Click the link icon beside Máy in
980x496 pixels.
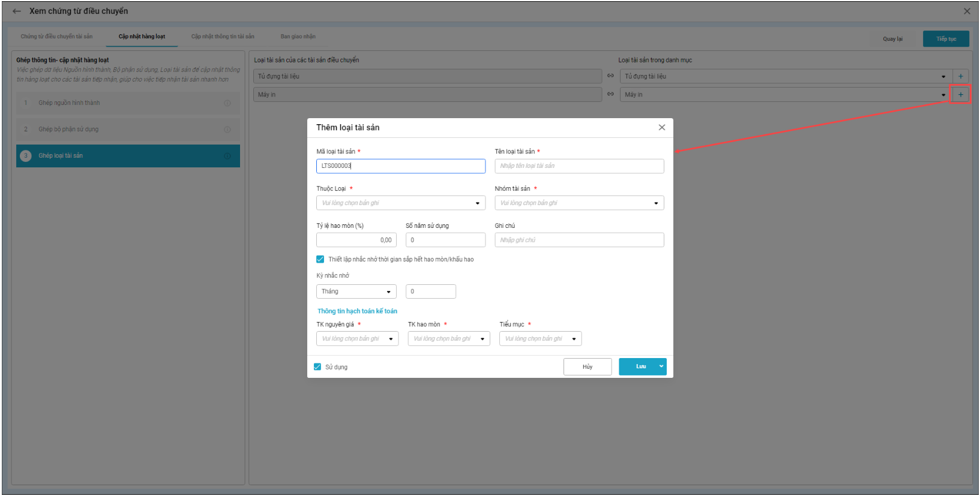pos(610,94)
